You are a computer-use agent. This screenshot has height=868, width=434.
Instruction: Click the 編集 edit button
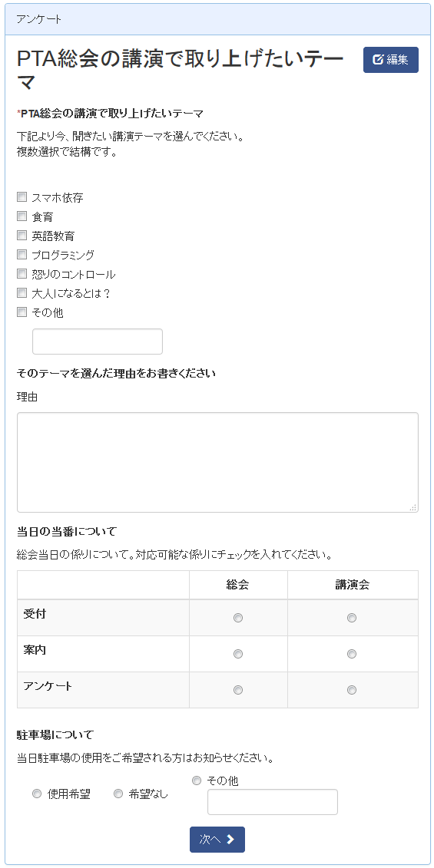click(x=390, y=60)
